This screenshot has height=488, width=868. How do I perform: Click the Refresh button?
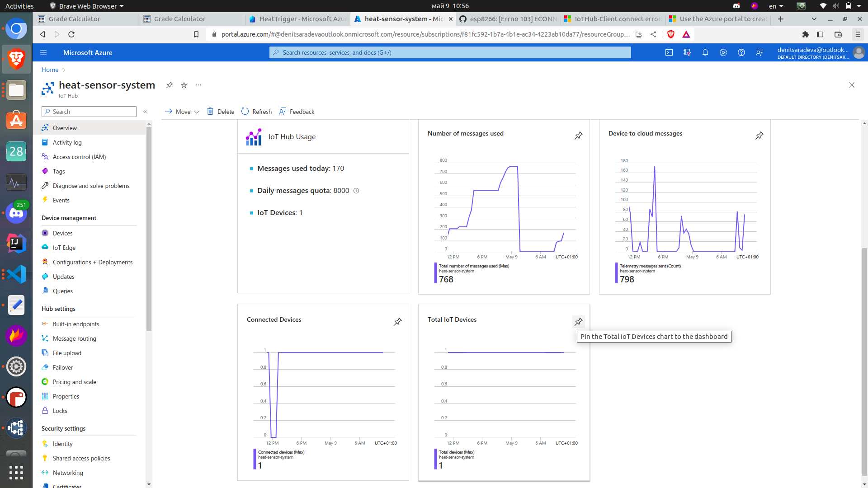click(256, 112)
